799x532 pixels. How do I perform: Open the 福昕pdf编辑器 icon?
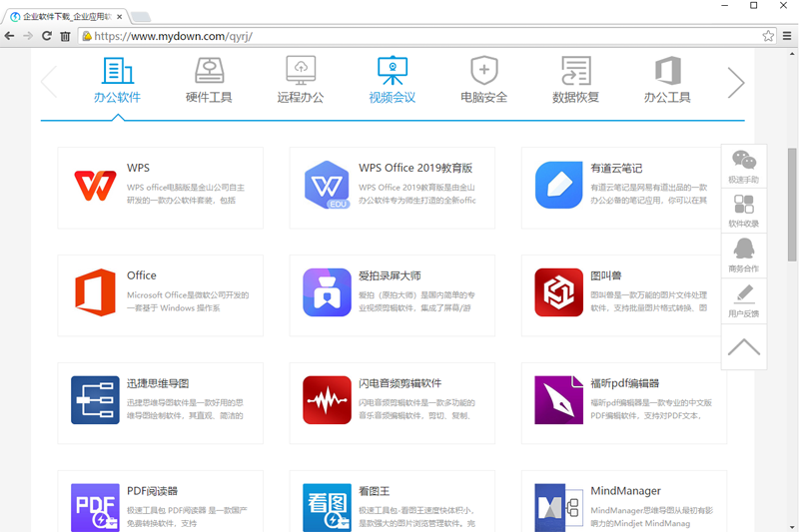558,400
